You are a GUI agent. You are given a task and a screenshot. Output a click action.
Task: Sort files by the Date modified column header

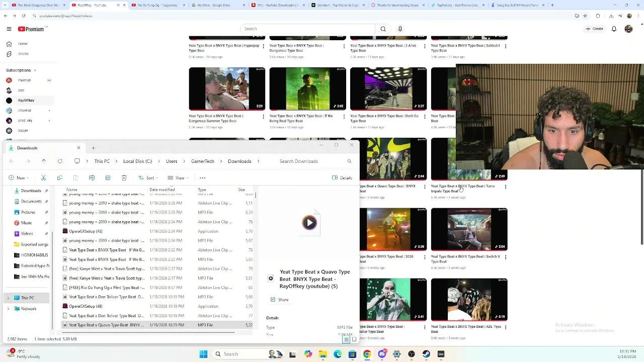162,190
